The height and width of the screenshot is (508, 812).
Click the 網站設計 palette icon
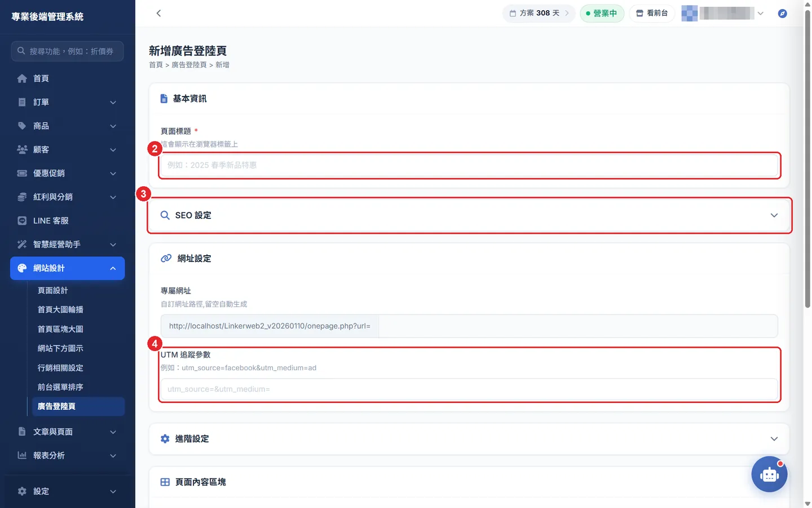pyautogui.click(x=22, y=268)
